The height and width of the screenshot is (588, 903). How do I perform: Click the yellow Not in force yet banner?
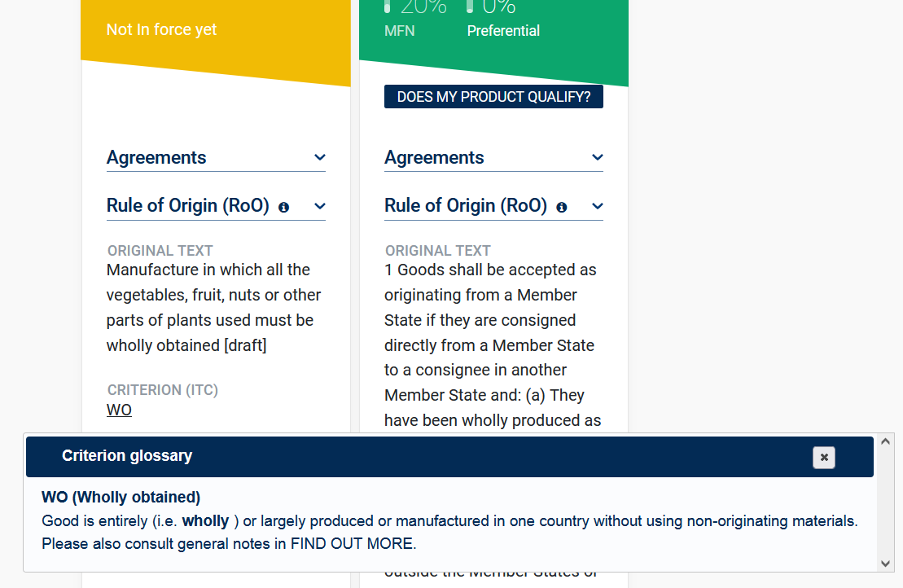(x=161, y=30)
